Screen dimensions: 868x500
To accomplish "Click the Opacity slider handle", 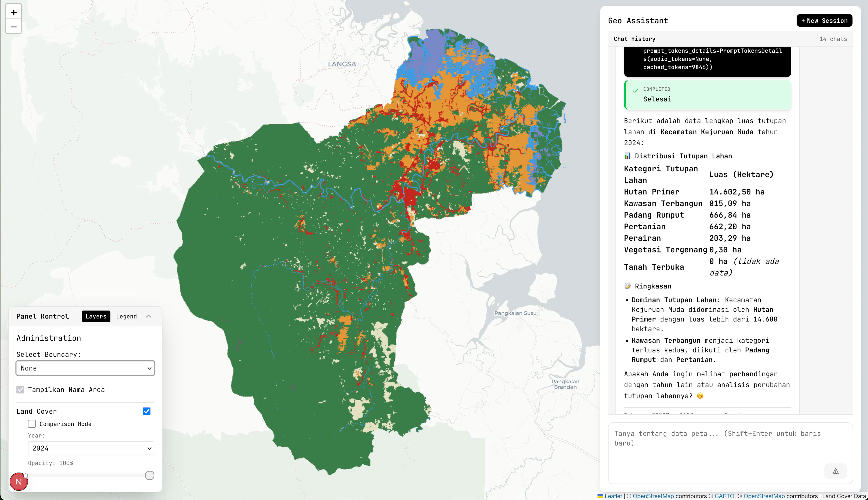I will pos(150,475).
